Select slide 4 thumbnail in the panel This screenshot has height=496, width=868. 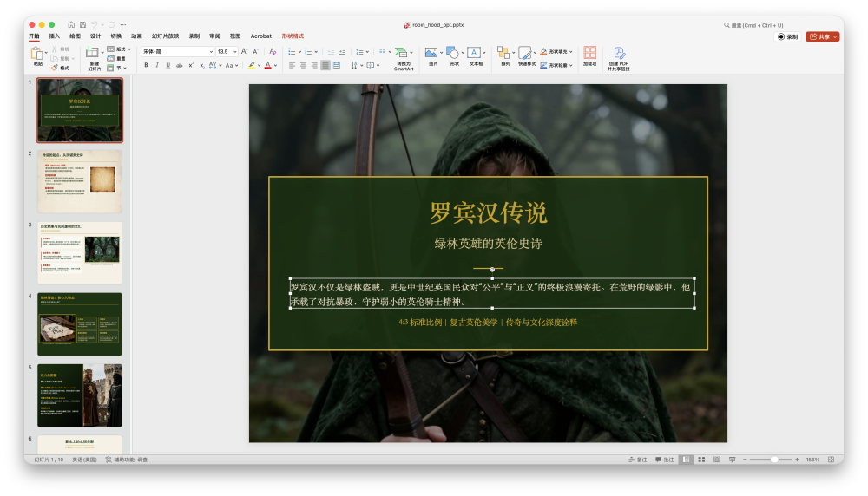[x=79, y=323]
